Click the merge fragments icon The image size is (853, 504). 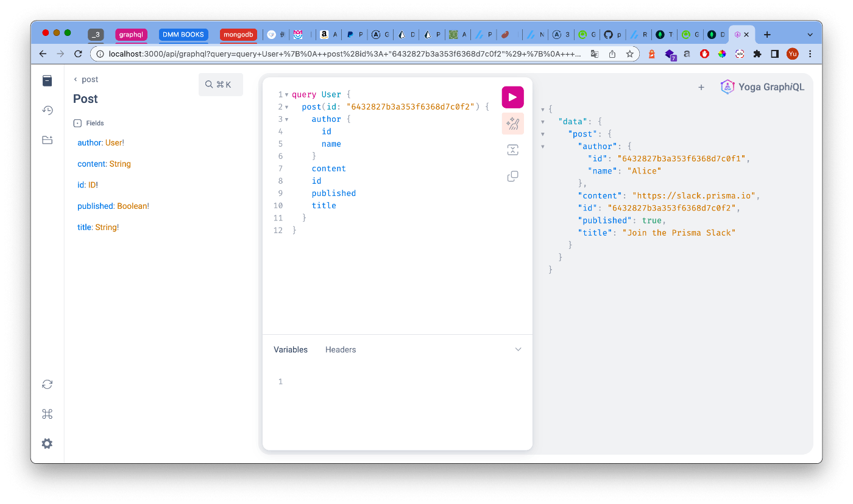coord(512,150)
